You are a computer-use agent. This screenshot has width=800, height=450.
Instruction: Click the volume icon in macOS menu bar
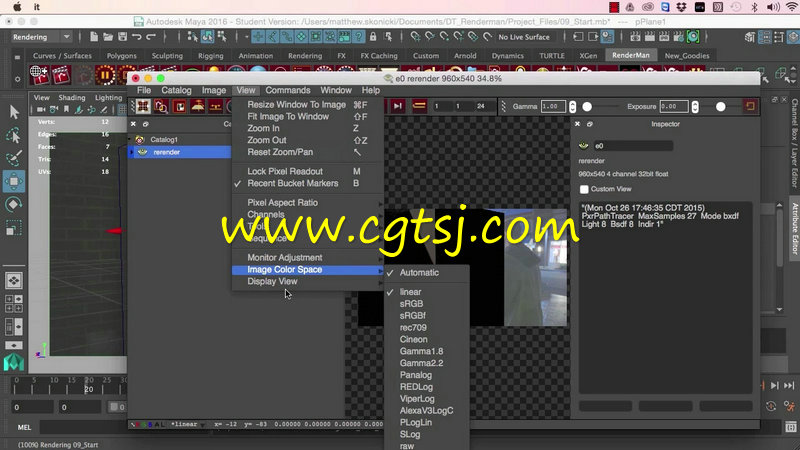click(x=773, y=7)
